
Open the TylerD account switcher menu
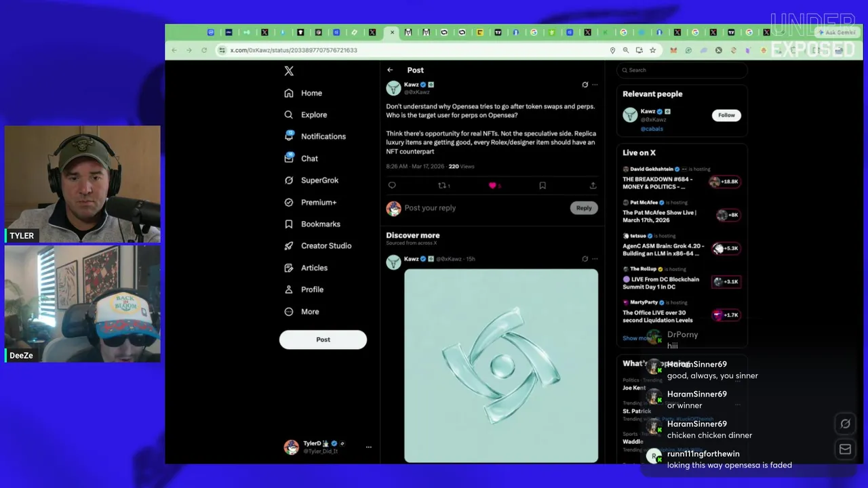(x=369, y=447)
